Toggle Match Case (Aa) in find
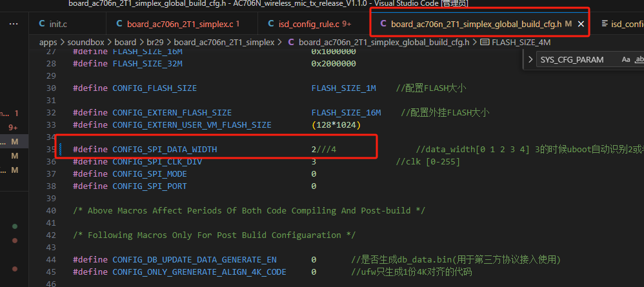Viewport: 644px width, 287px height. [626, 60]
